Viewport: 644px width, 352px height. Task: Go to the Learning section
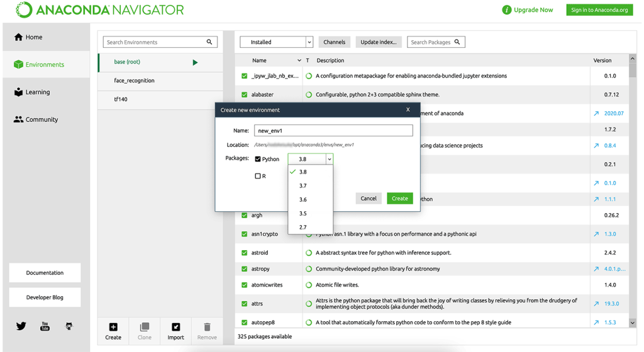(x=37, y=92)
